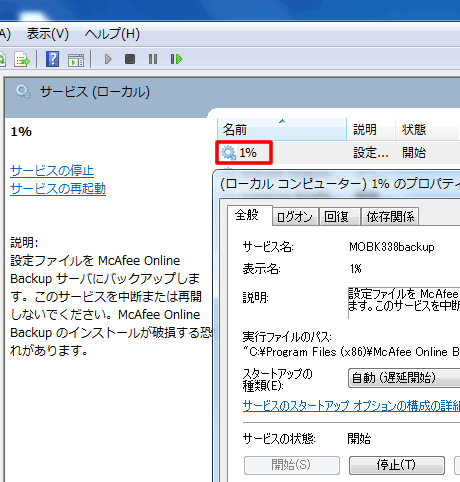Select the 全般 tab
The image size is (460, 482).
[x=250, y=215]
